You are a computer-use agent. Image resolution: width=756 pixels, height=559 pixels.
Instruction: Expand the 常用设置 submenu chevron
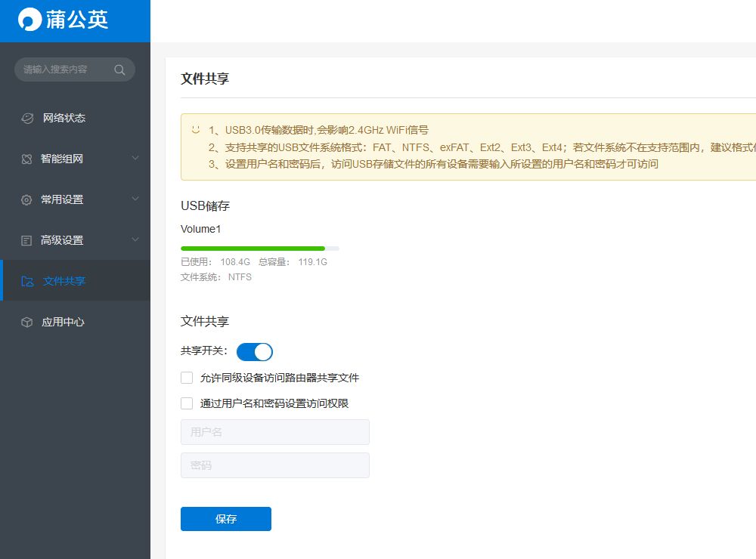pos(135,199)
